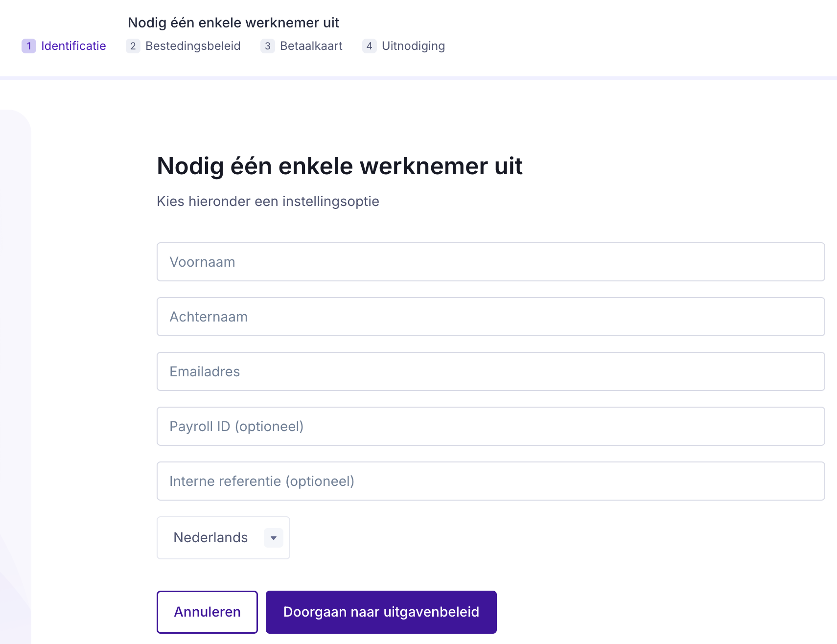This screenshot has height=644, width=837.
Task: Jump to the Uitnodiging step
Action: 413,46
